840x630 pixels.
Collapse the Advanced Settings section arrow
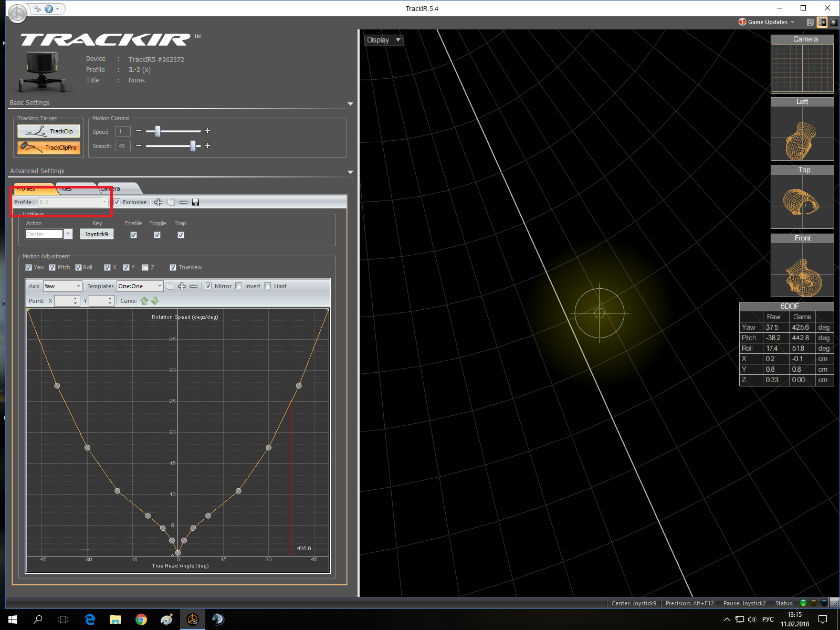click(x=350, y=172)
